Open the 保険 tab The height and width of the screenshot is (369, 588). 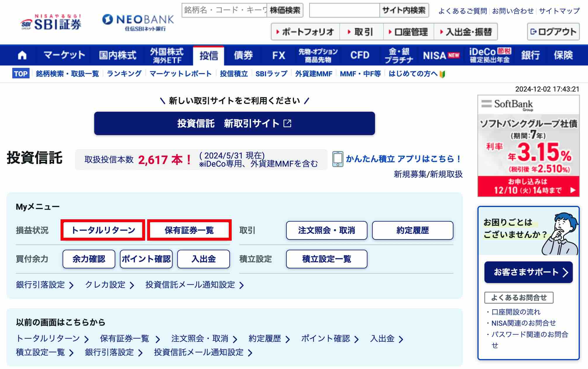click(563, 55)
